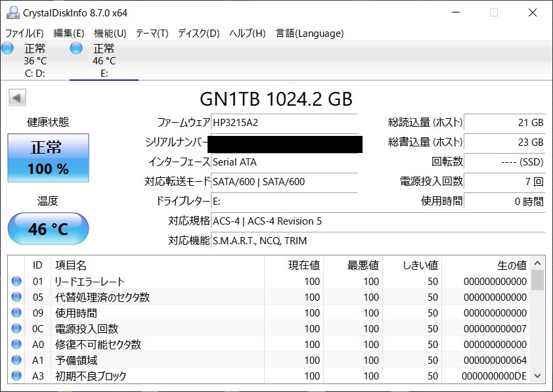Click the 項目名 column header

(158, 265)
